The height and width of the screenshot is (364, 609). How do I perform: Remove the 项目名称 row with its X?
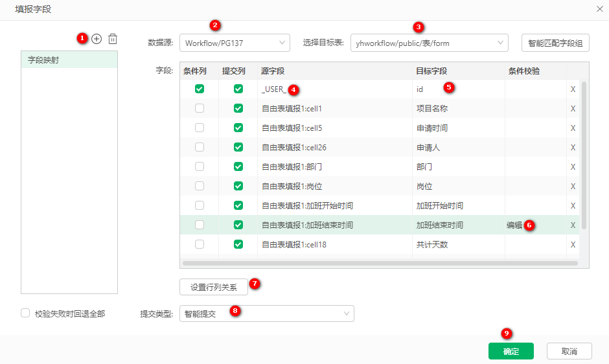point(573,109)
